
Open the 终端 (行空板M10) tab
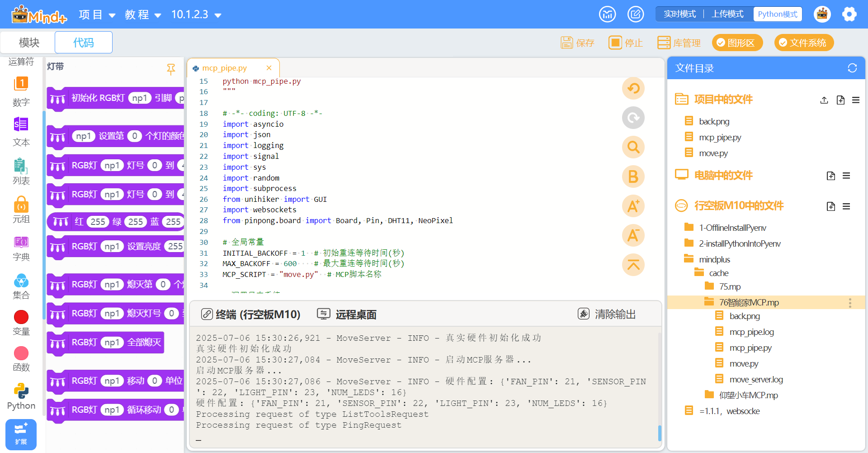click(251, 314)
